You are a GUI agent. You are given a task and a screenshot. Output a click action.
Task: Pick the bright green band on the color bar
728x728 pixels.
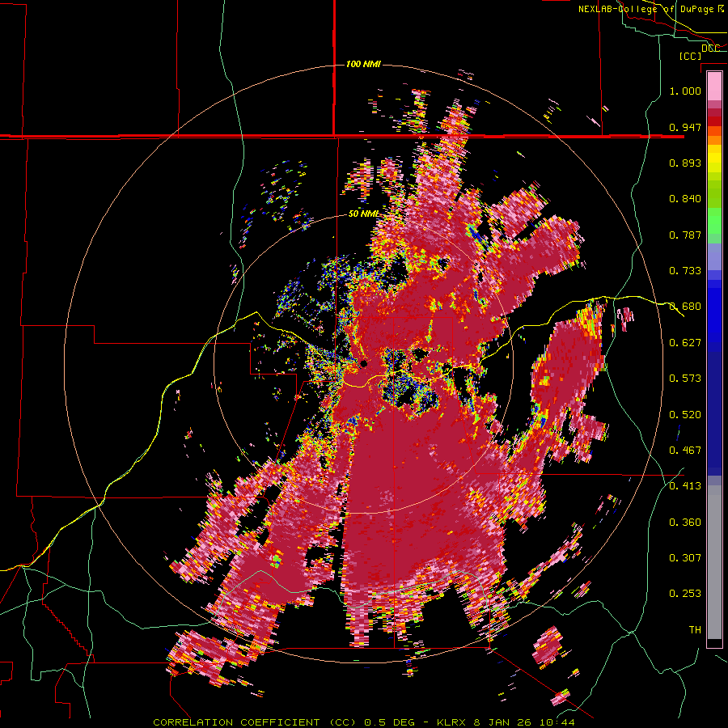point(714,220)
